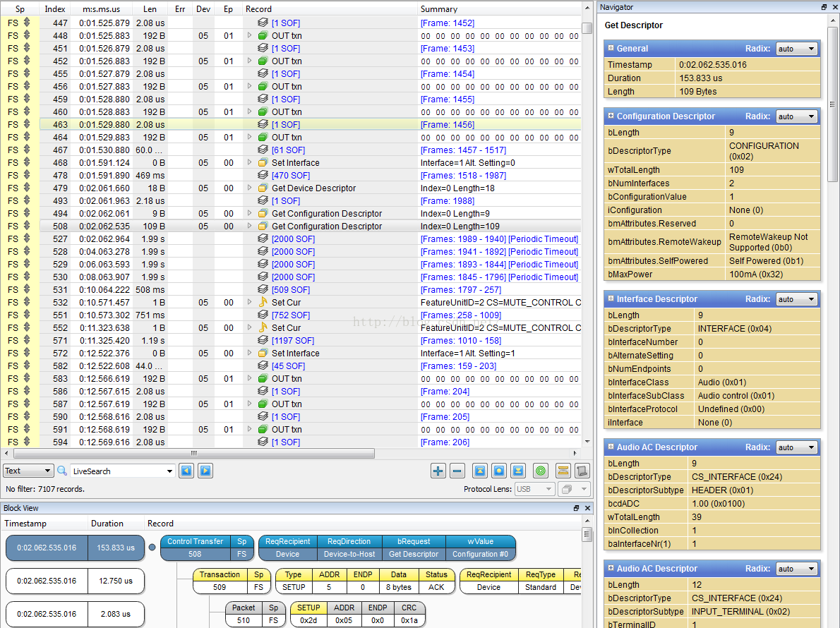Click the center on selected record icon
840x628 pixels.
coord(499,471)
